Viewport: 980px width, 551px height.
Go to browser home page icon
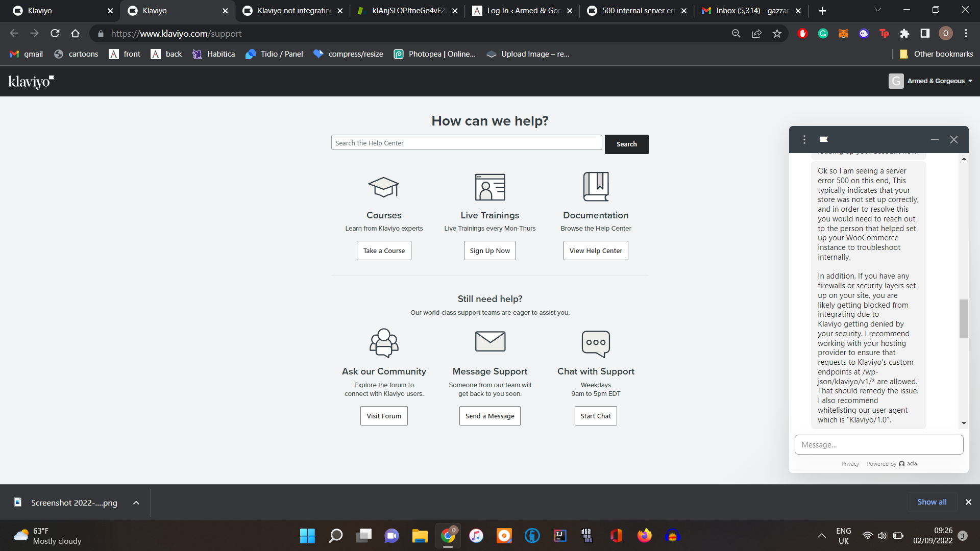click(76, 33)
